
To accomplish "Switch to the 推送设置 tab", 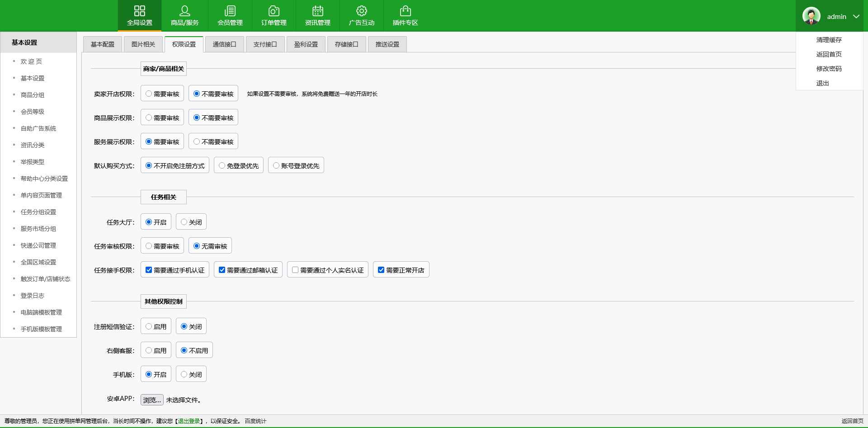I will pyautogui.click(x=387, y=44).
